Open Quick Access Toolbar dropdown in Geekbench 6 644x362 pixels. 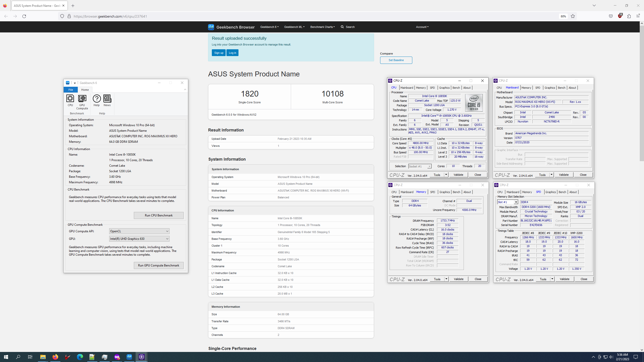click(75, 83)
